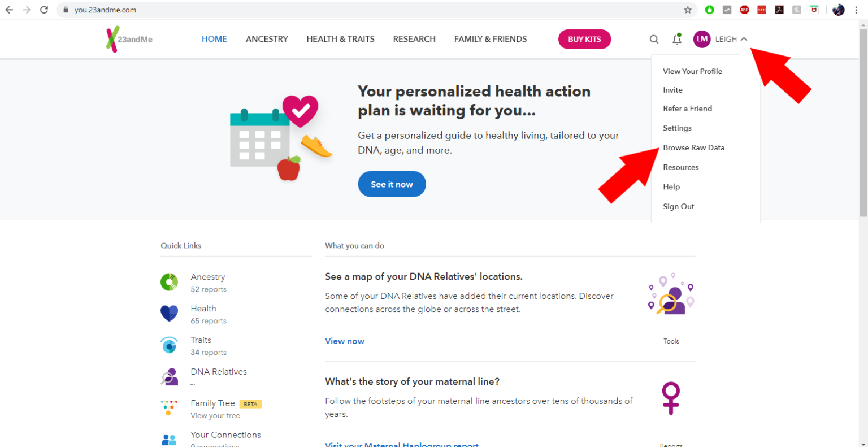Select the Health heart icon in Quick Links
The width and height of the screenshot is (868, 447).
point(170,313)
